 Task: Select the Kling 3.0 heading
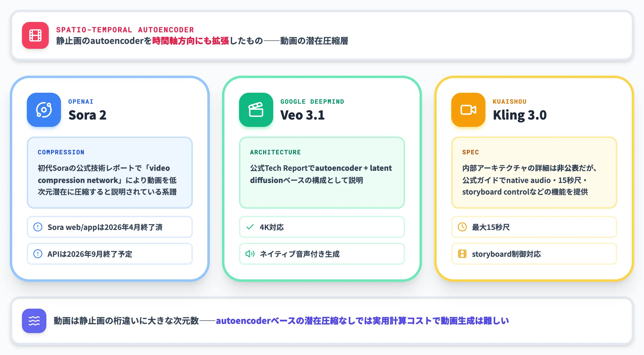pyautogui.click(x=520, y=115)
